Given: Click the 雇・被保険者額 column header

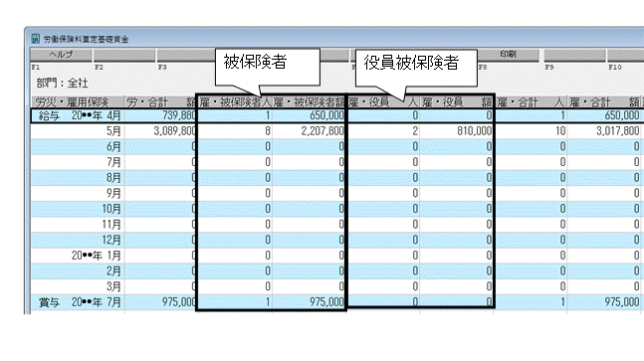Looking at the screenshot, I should coord(309,102).
